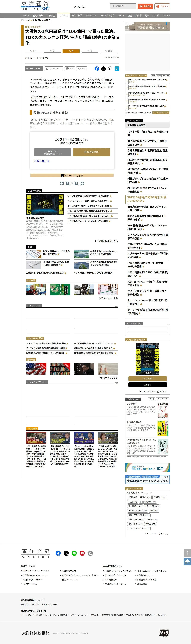
Task: Open footer X icon
Action: [66, 553]
